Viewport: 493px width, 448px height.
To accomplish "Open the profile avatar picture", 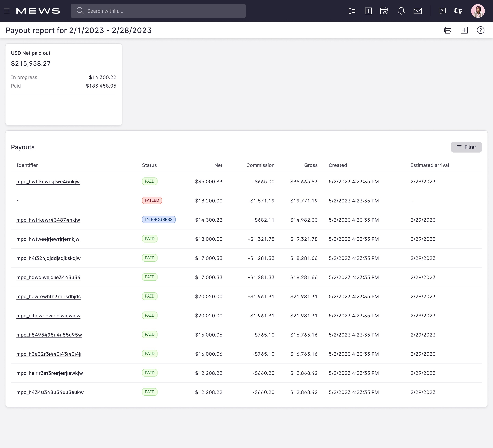I will pyautogui.click(x=478, y=11).
